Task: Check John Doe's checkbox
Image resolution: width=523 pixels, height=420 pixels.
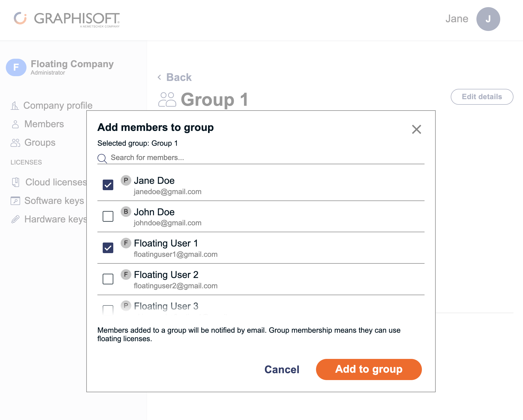Action: [107, 216]
